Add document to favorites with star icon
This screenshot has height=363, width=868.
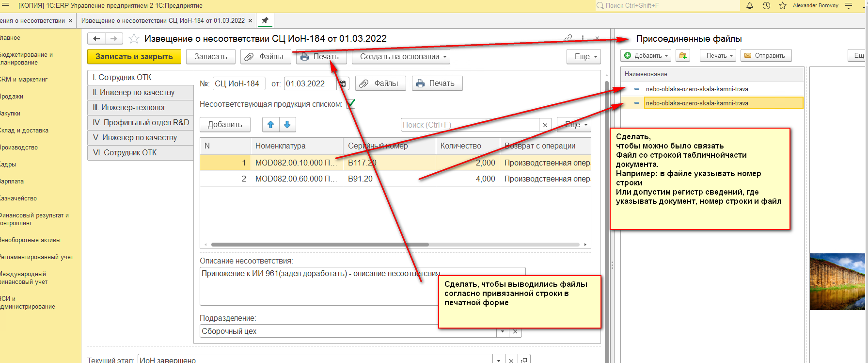point(134,39)
